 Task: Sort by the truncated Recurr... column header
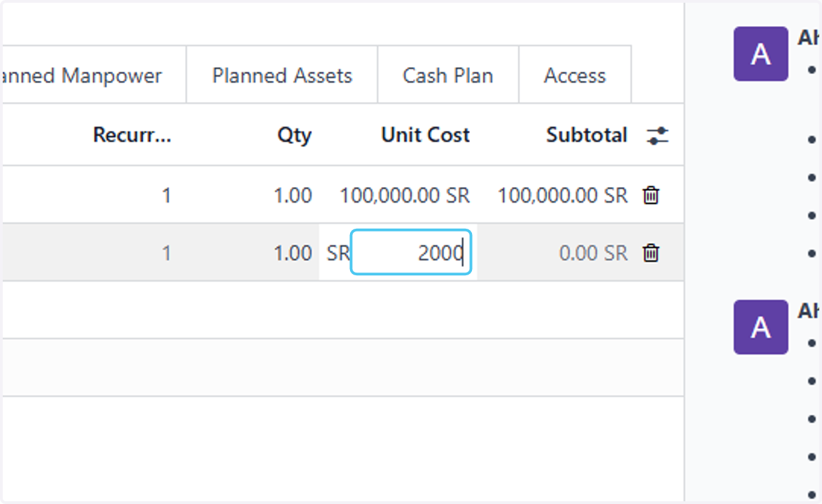tap(132, 135)
